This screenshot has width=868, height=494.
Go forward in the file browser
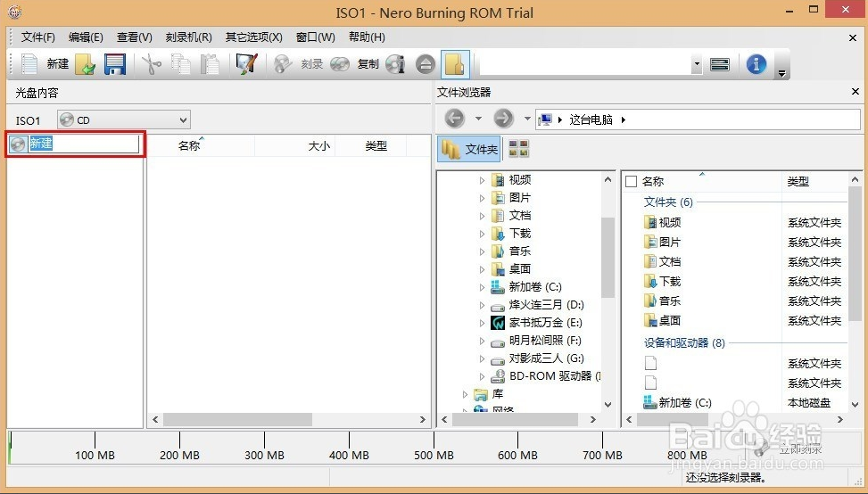click(x=503, y=119)
